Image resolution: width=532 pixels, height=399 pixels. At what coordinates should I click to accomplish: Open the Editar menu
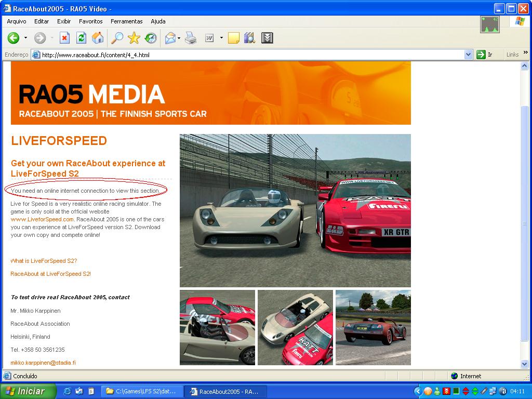(42, 21)
